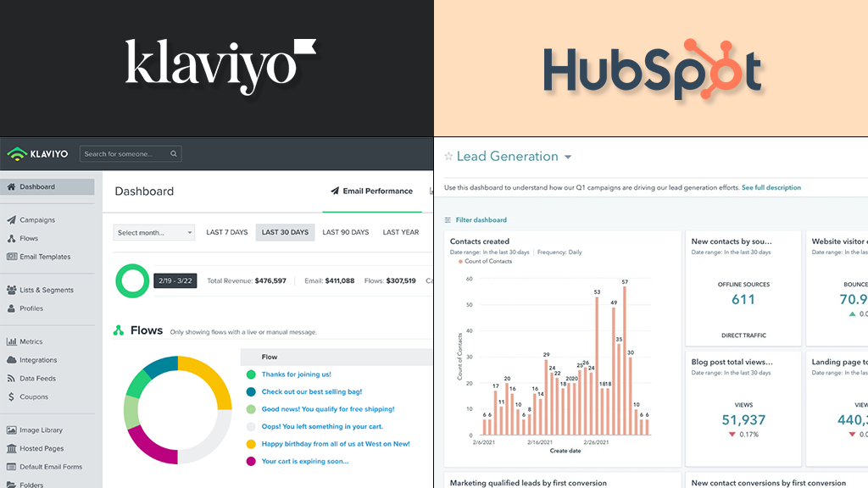Click the Search for someone field
The image size is (868, 488).
(x=130, y=154)
